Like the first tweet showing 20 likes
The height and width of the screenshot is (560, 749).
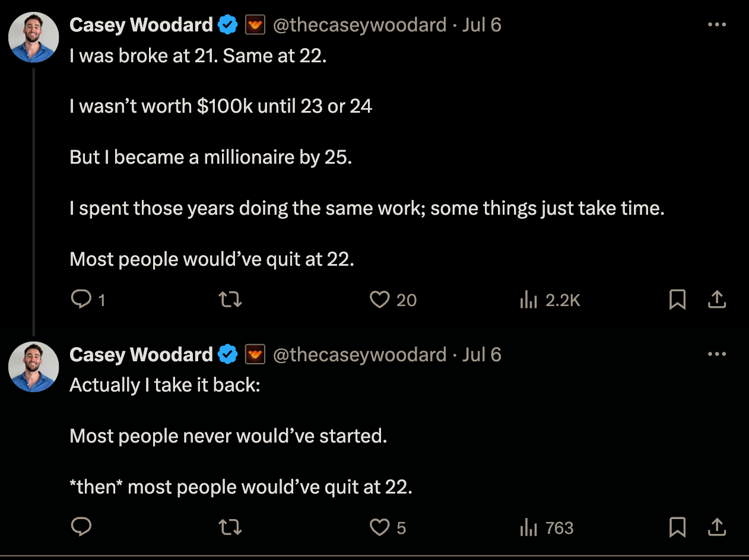[x=379, y=300]
